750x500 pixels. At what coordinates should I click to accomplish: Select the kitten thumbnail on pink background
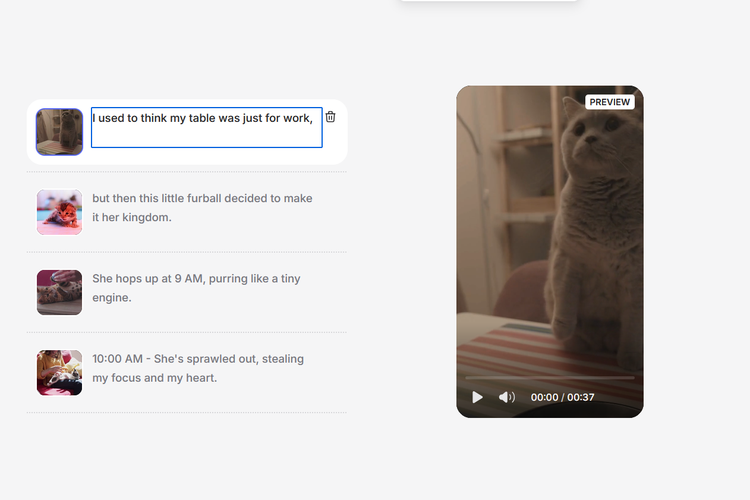(59, 212)
